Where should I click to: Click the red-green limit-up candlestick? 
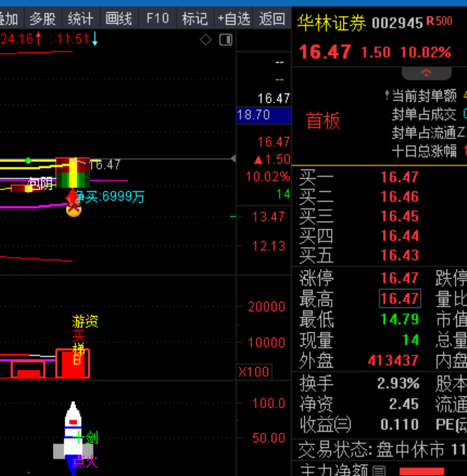coord(72,172)
